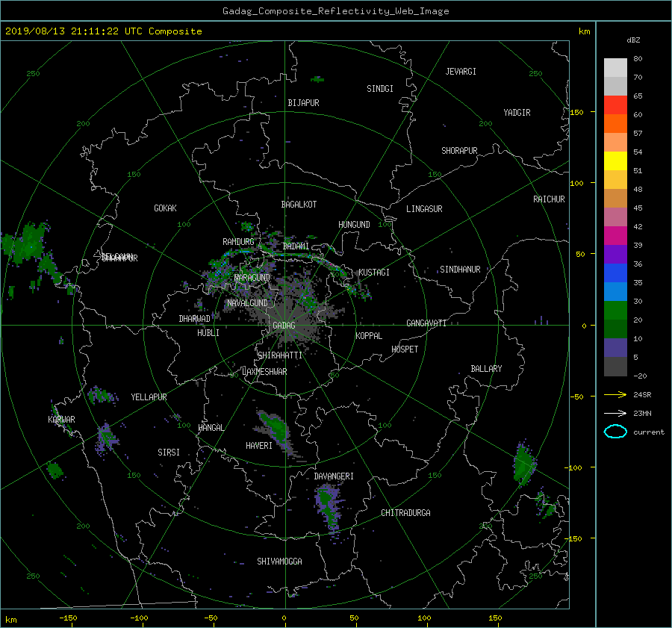The height and width of the screenshot is (628, 672).
Task: Select the dark grey -20 dBZ swatch
Action: tap(615, 366)
